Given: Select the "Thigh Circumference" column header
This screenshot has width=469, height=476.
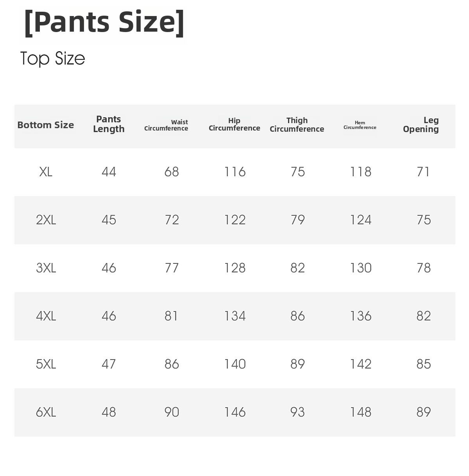Looking at the screenshot, I should (x=297, y=125).
